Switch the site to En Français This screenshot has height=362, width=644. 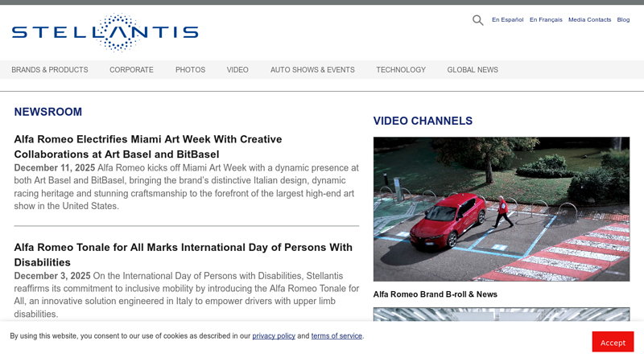click(546, 19)
